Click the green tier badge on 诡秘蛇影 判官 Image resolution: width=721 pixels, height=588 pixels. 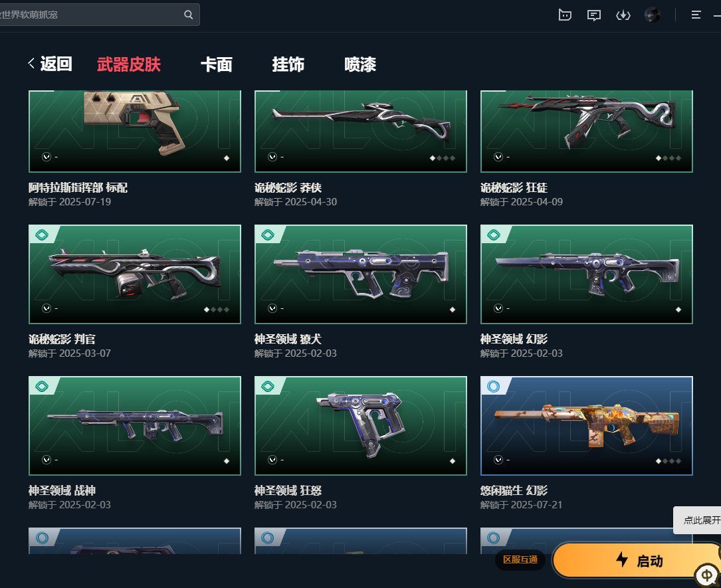(x=42, y=235)
